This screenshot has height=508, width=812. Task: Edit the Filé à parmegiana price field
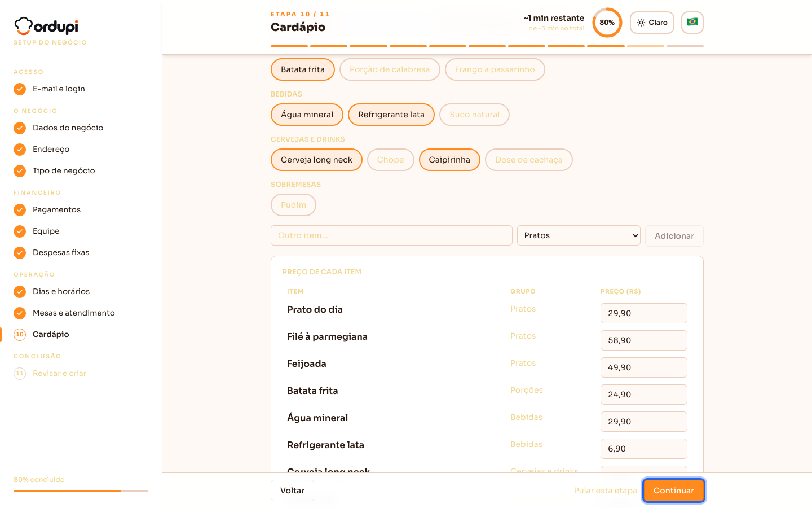644,340
